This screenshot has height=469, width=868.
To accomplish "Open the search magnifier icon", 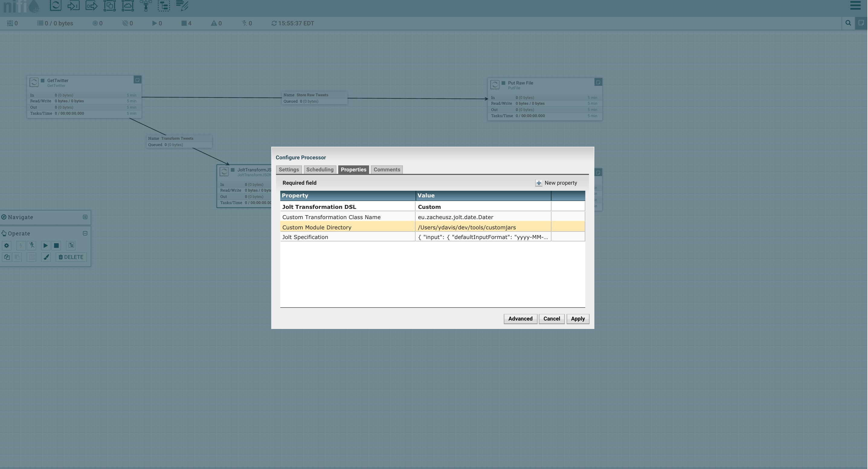I will [x=848, y=23].
